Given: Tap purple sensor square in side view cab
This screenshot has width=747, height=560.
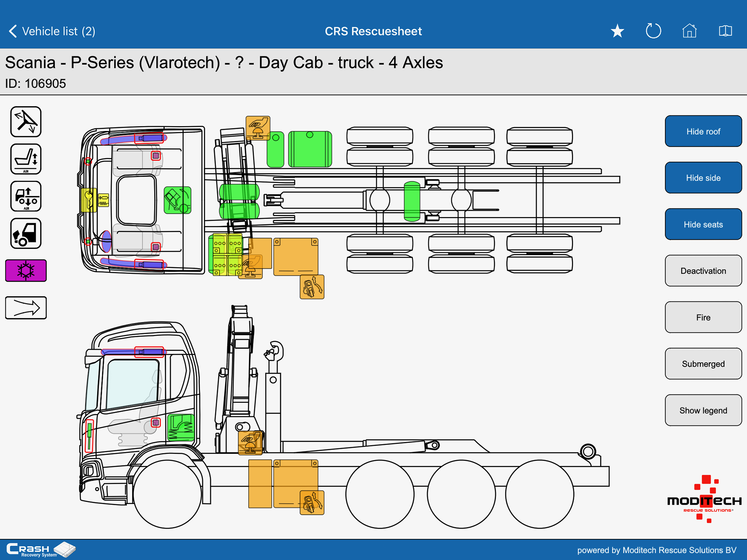Looking at the screenshot, I should [156, 423].
